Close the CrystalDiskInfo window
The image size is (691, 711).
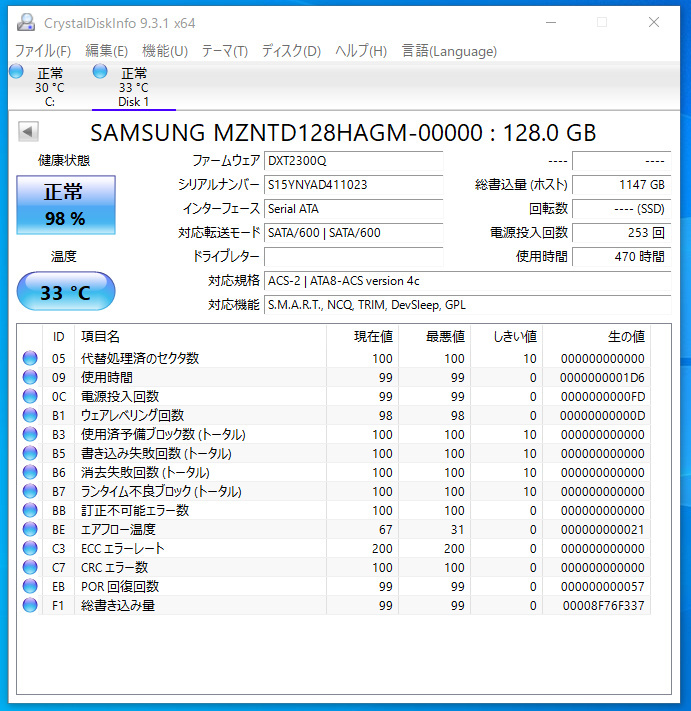(x=654, y=22)
